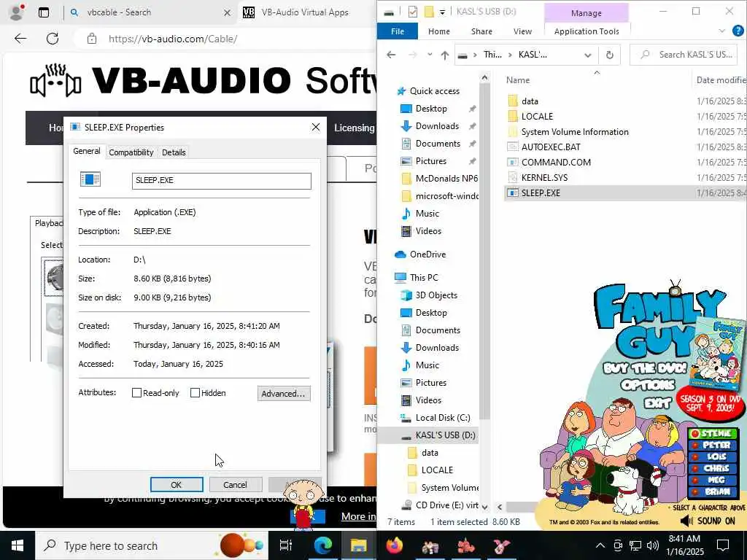The width and height of the screenshot is (747, 560).
Task: Check the Read-only attribute
Action: (136, 393)
